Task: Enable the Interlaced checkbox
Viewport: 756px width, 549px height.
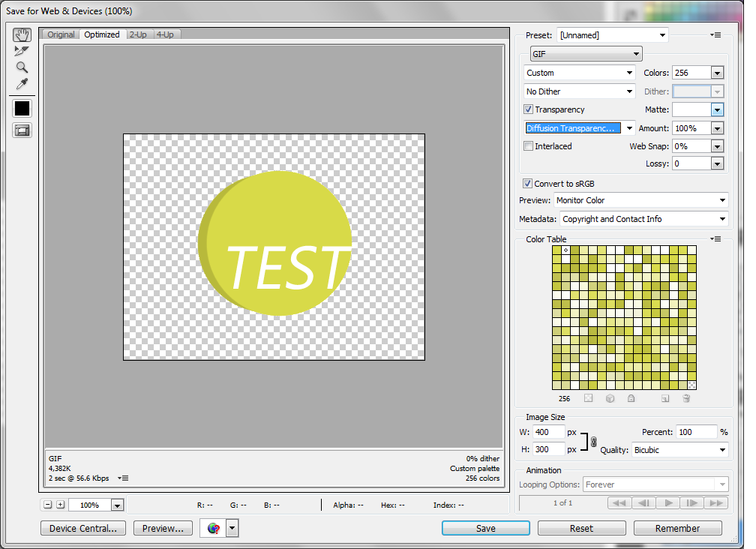Action: (x=529, y=146)
